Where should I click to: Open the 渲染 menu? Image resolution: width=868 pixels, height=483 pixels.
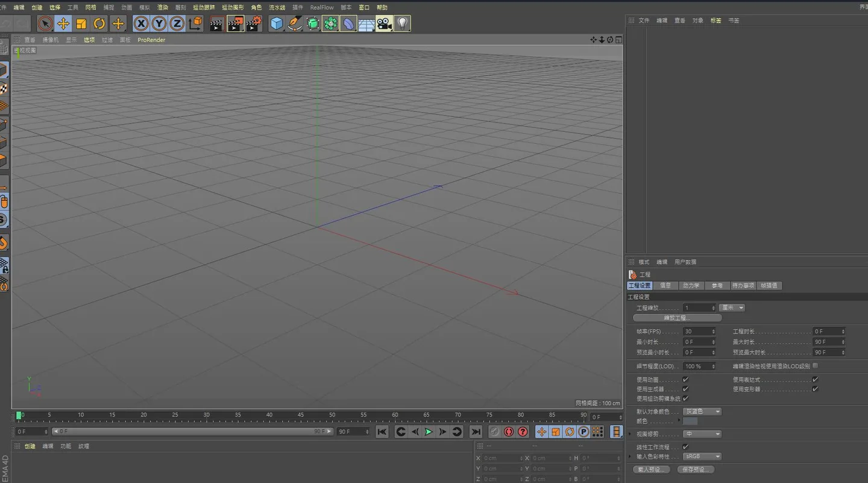tap(163, 7)
